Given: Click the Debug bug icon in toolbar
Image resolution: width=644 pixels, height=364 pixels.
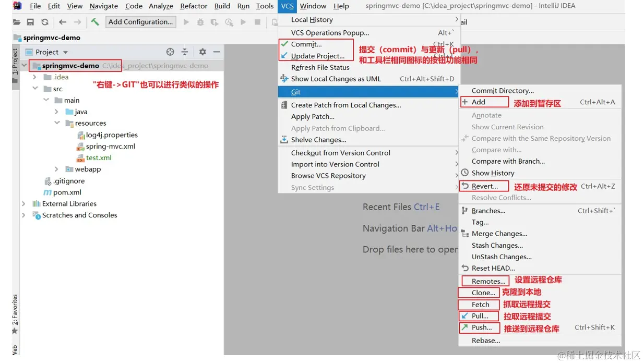Looking at the screenshot, I should pos(200,22).
